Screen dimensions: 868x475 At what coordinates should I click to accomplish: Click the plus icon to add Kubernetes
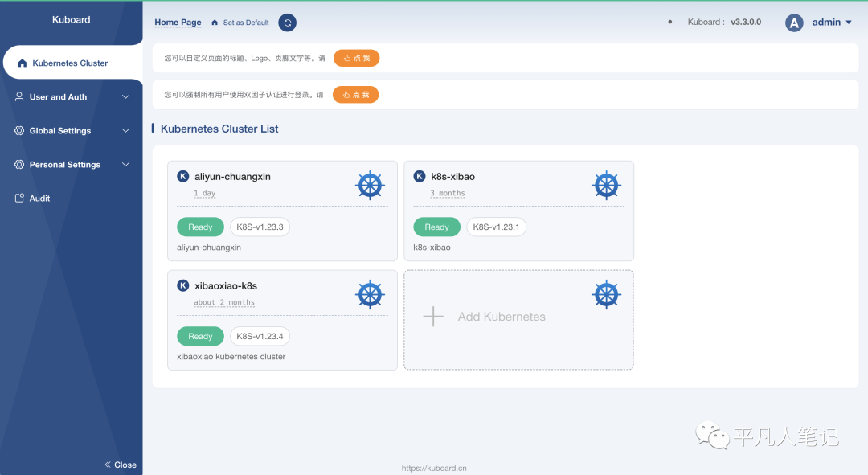click(433, 317)
